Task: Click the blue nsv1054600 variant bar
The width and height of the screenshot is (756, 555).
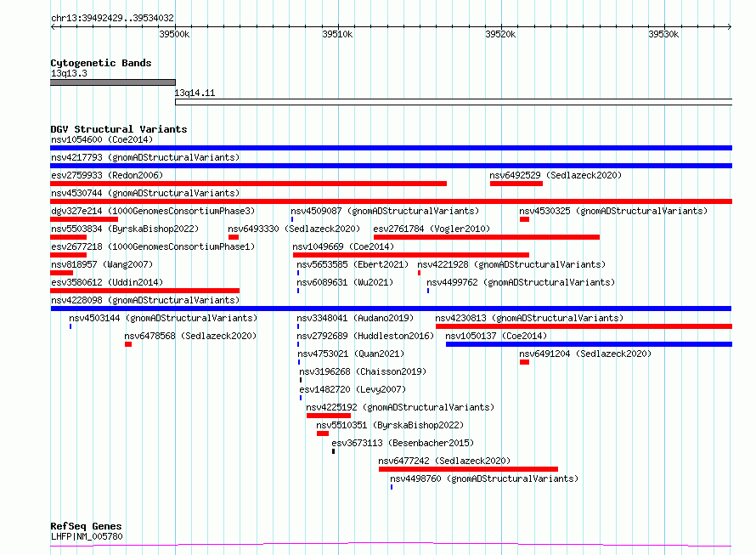Action: pos(391,148)
